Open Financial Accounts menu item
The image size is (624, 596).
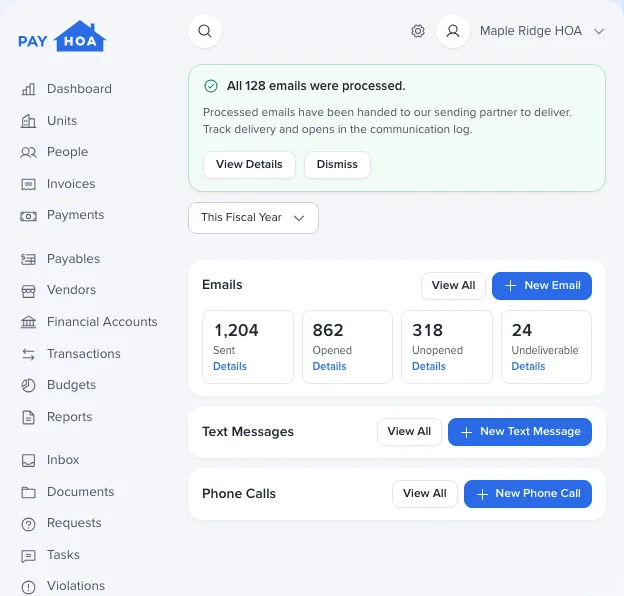102,321
